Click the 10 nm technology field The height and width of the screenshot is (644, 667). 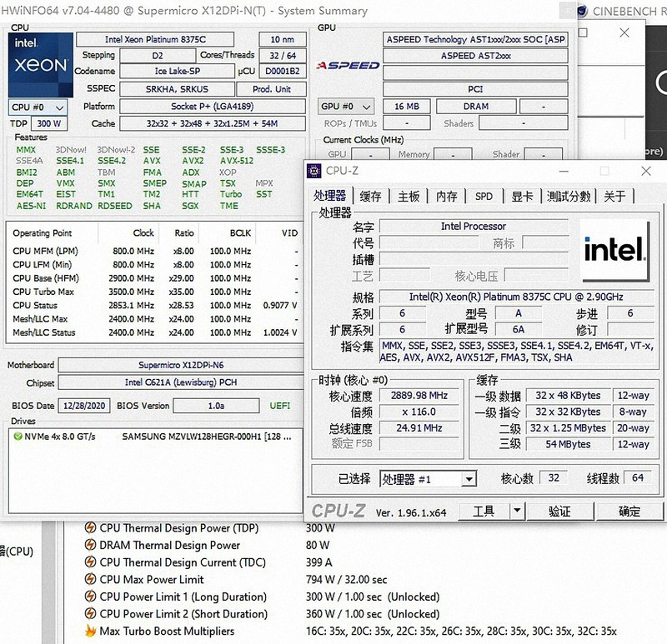point(283,39)
